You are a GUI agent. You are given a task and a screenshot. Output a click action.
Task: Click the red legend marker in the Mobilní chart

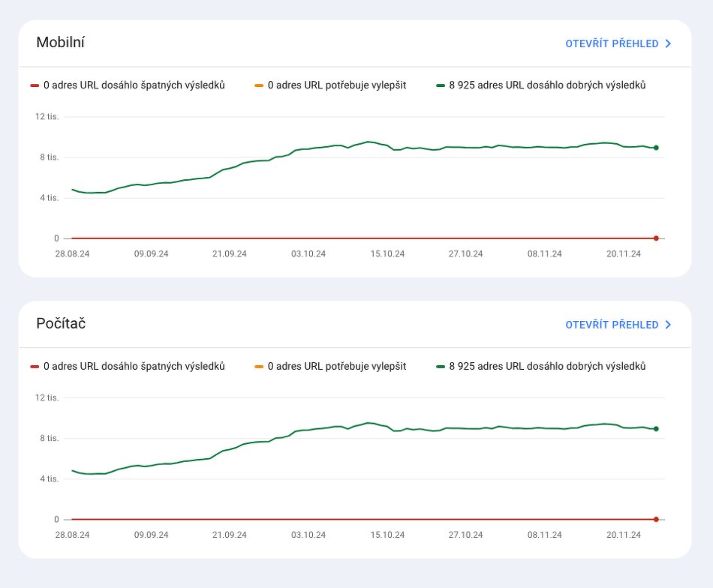pos(35,85)
